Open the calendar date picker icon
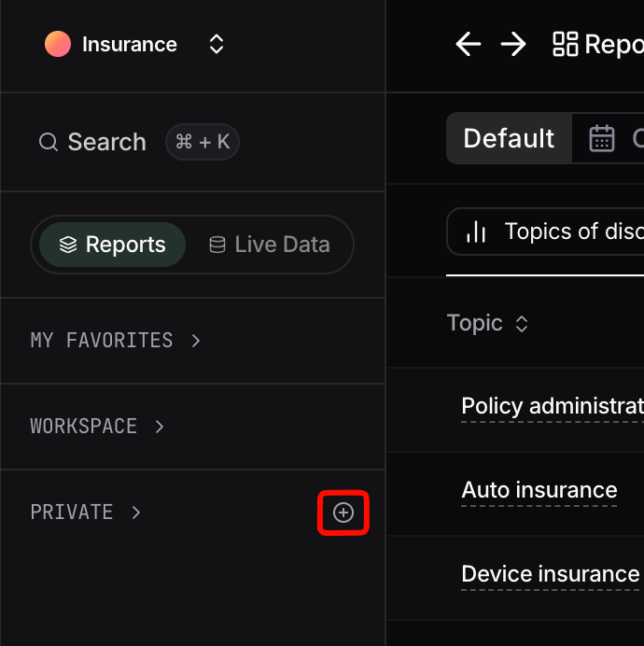The image size is (644, 646). [x=602, y=138]
